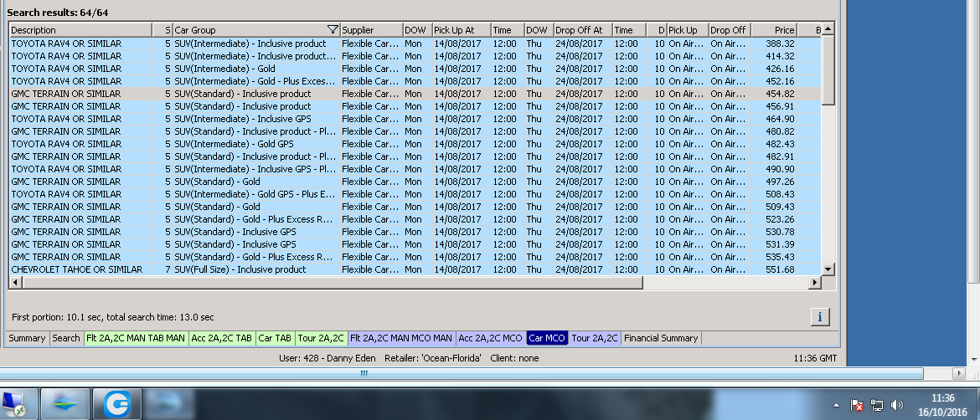Open the Flt 2A,2C MAN MCO MAN tab
Image resolution: width=980 pixels, height=420 pixels.
point(401,338)
